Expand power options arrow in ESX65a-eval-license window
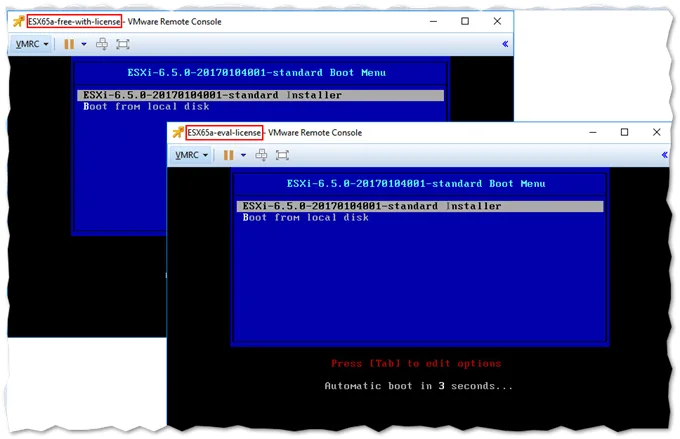The image size is (680, 439). point(243,155)
